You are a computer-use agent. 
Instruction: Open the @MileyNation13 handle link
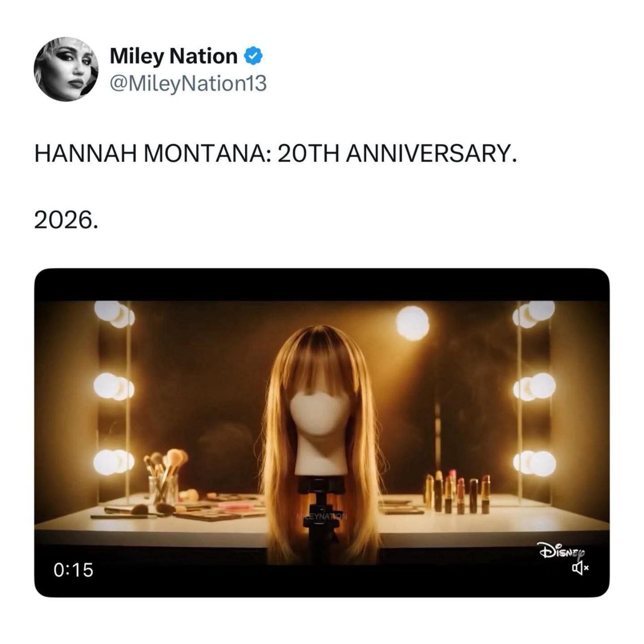click(188, 84)
